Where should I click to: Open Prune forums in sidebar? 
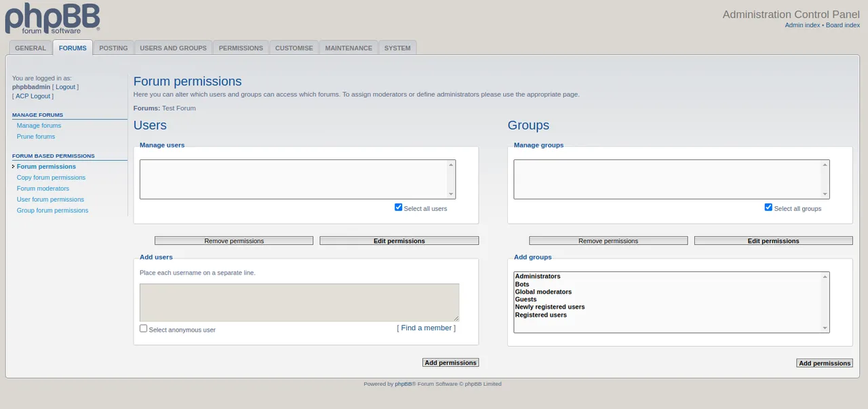coord(36,136)
